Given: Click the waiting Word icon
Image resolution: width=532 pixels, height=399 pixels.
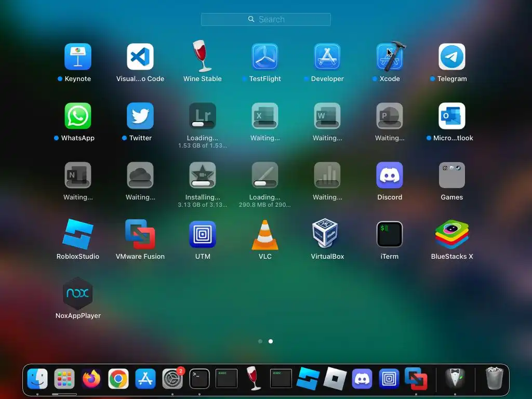Looking at the screenshot, I should (327, 116).
